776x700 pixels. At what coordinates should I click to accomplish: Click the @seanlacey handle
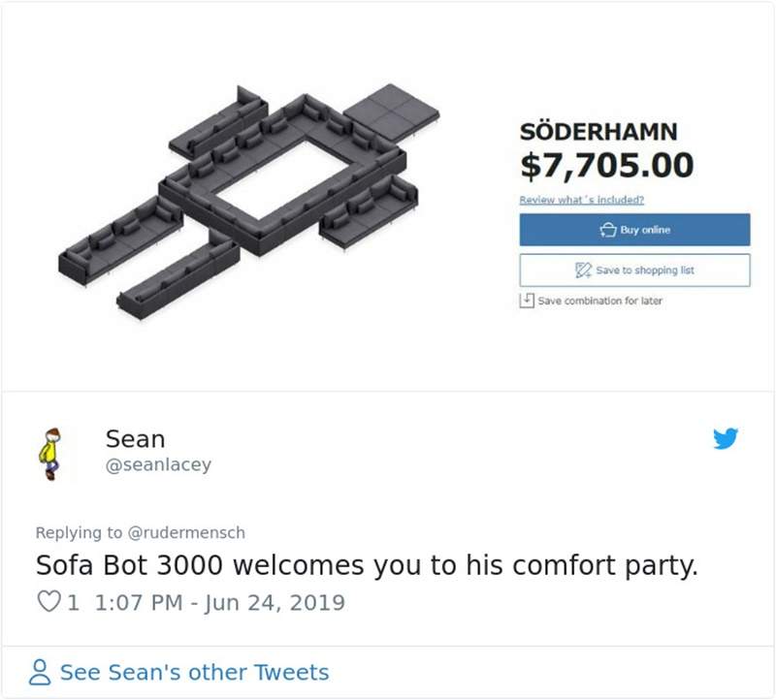(157, 464)
